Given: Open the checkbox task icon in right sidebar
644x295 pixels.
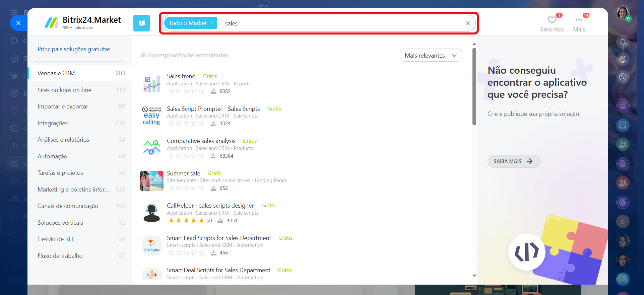Looking at the screenshot, I should click(623, 125).
